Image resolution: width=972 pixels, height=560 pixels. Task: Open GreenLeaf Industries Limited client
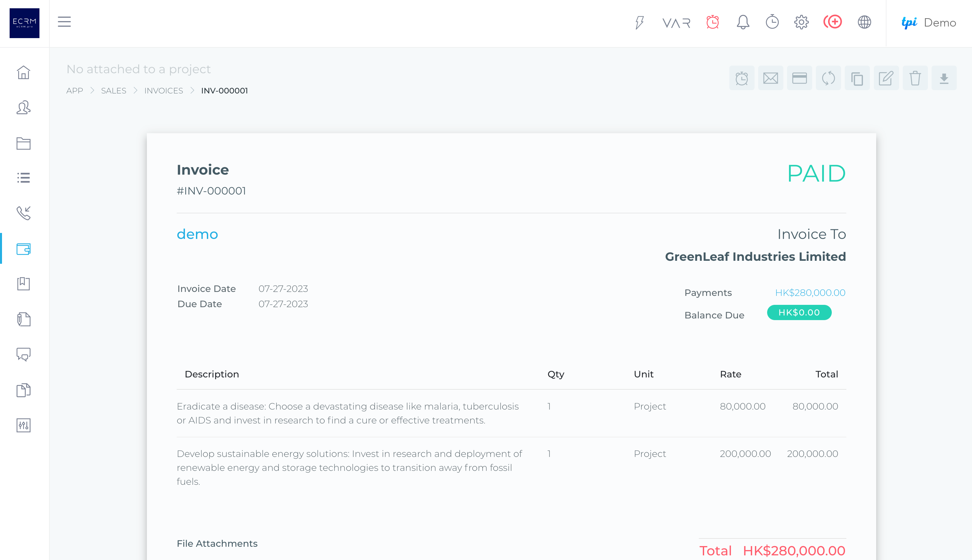point(756,256)
